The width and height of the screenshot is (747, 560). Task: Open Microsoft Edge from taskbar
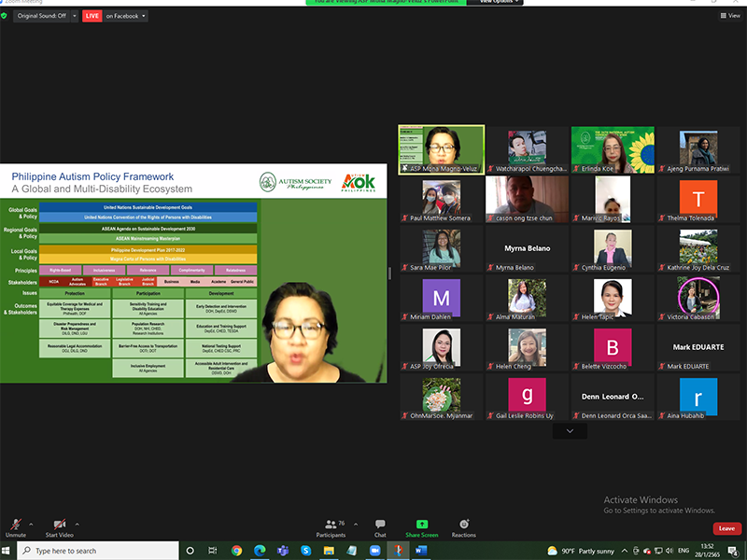pos(260,551)
